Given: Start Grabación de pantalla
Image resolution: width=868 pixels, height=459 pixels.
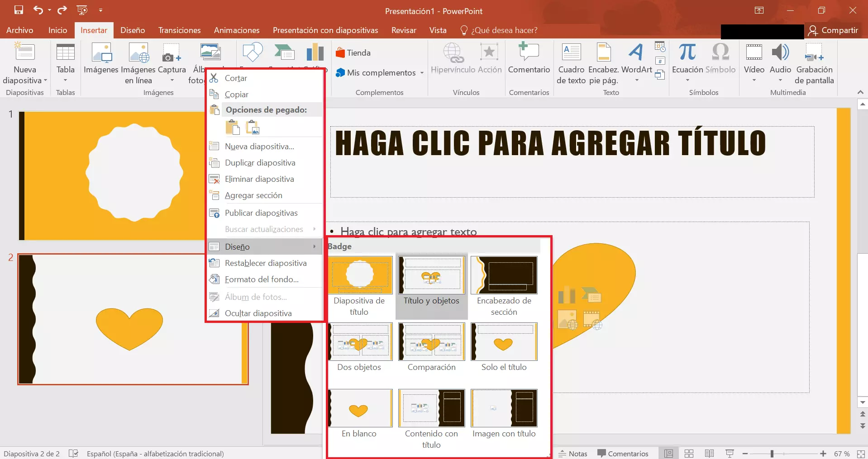Looking at the screenshot, I should click(x=814, y=63).
